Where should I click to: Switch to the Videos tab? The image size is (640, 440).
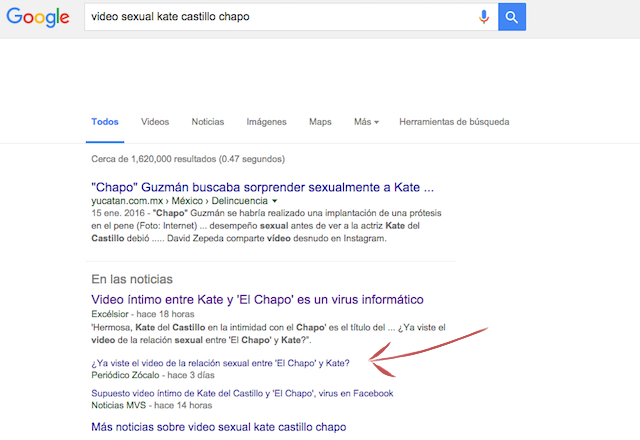pos(155,122)
